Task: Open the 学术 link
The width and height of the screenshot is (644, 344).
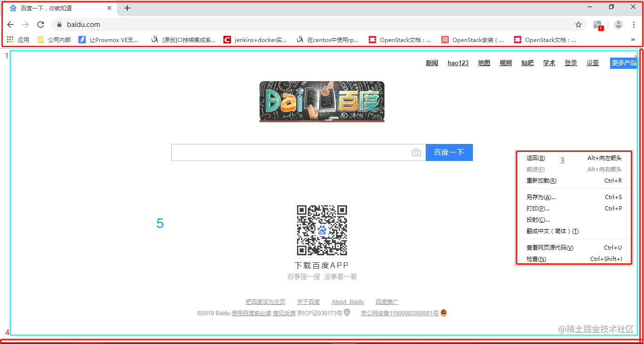Action: click(x=549, y=63)
